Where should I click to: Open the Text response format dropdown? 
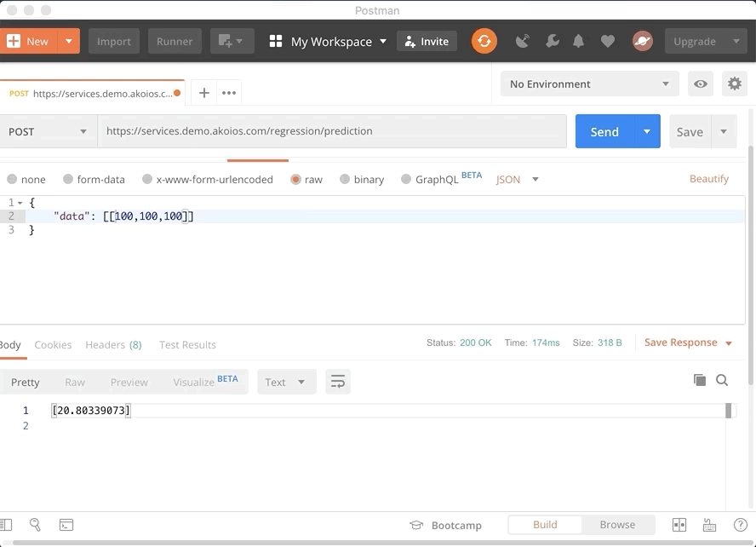click(x=286, y=382)
